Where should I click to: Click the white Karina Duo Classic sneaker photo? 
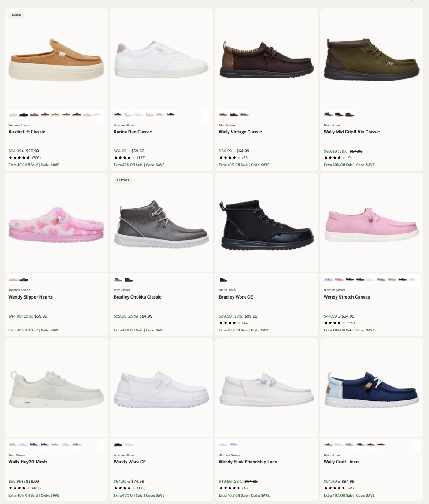click(x=161, y=59)
